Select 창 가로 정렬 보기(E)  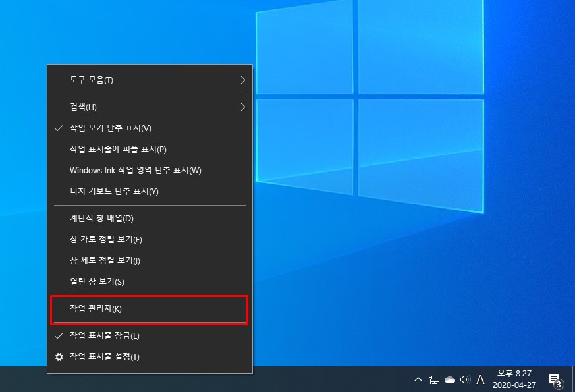point(150,239)
